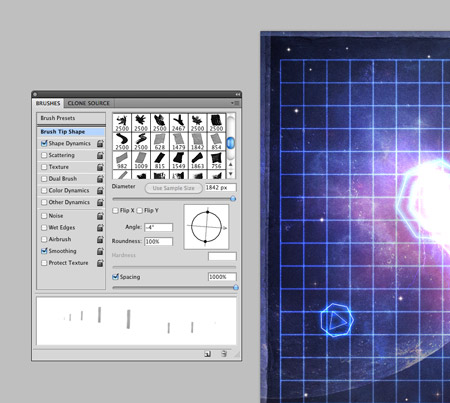The height and width of the screenshot is (403, 450).
Task: Click the delete brush trash icon
Action: [x=224, y=354]
